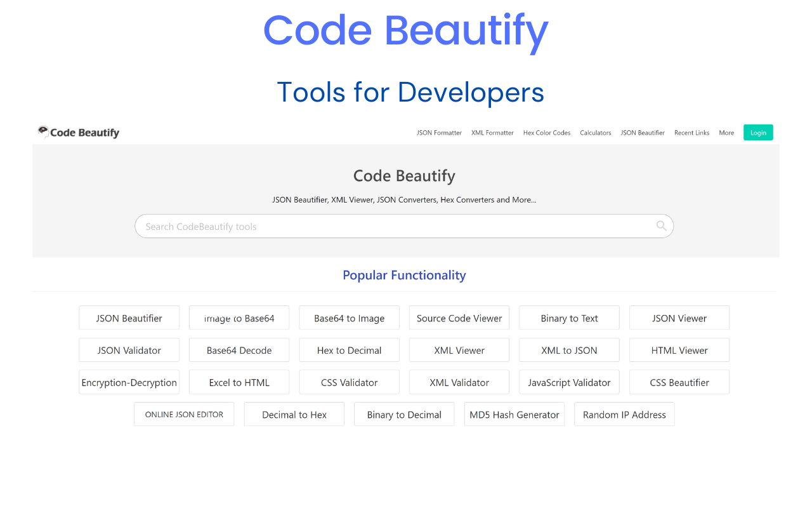Open the More navigation menu
Viewport: 812px width, 508px height.
[726, 133]
